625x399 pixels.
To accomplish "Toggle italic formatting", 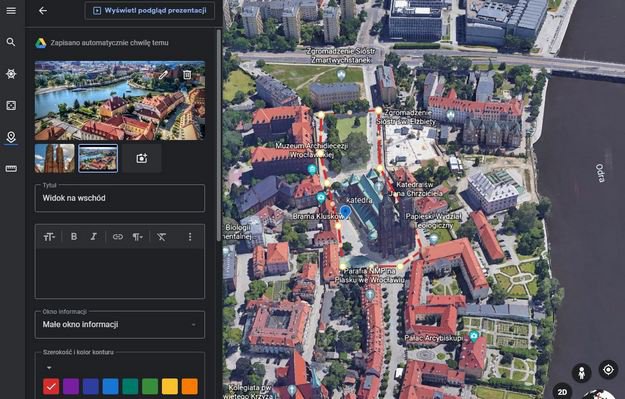I will click(x=94, y=237).
